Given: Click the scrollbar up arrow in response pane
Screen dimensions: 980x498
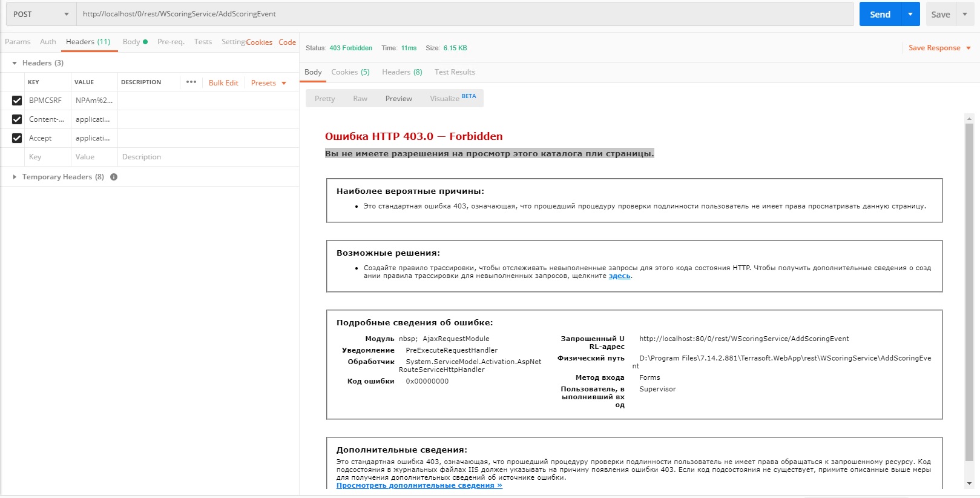Looking at the screenshot, I should coord(969,118).
